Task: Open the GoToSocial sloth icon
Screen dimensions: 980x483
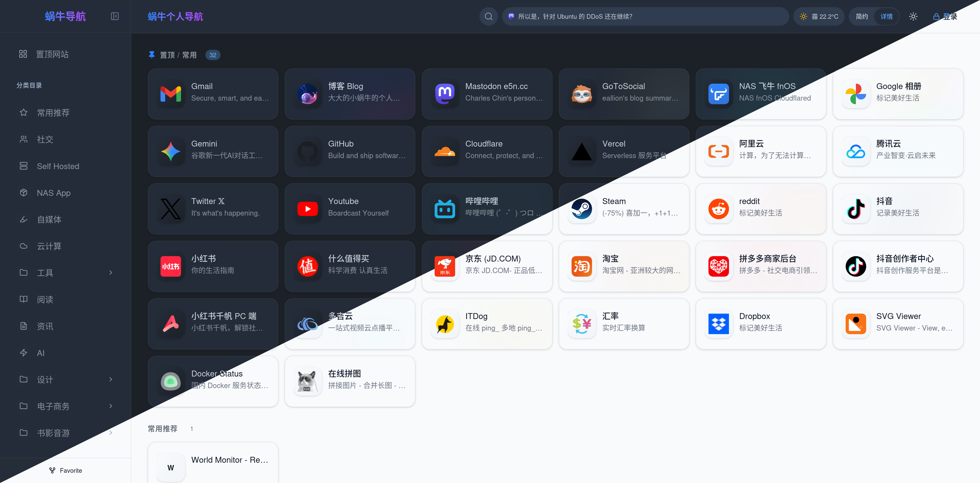Action: [582, 94]
